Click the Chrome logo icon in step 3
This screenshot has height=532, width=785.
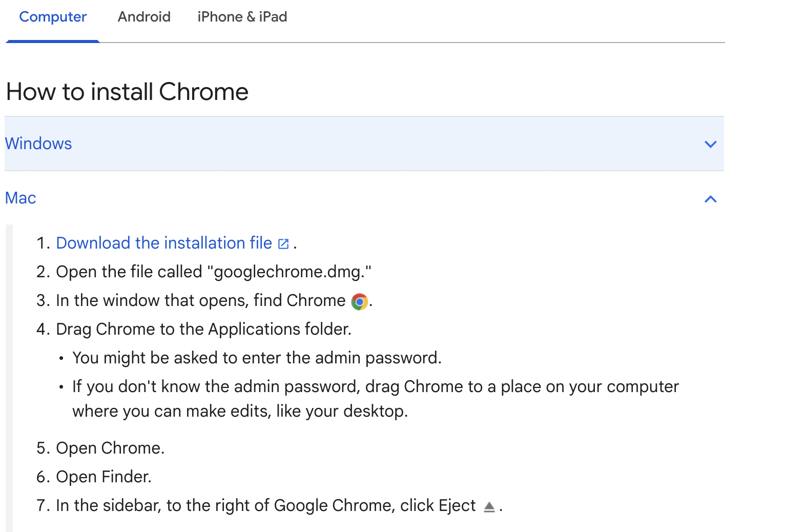click(x=360, y=302)
